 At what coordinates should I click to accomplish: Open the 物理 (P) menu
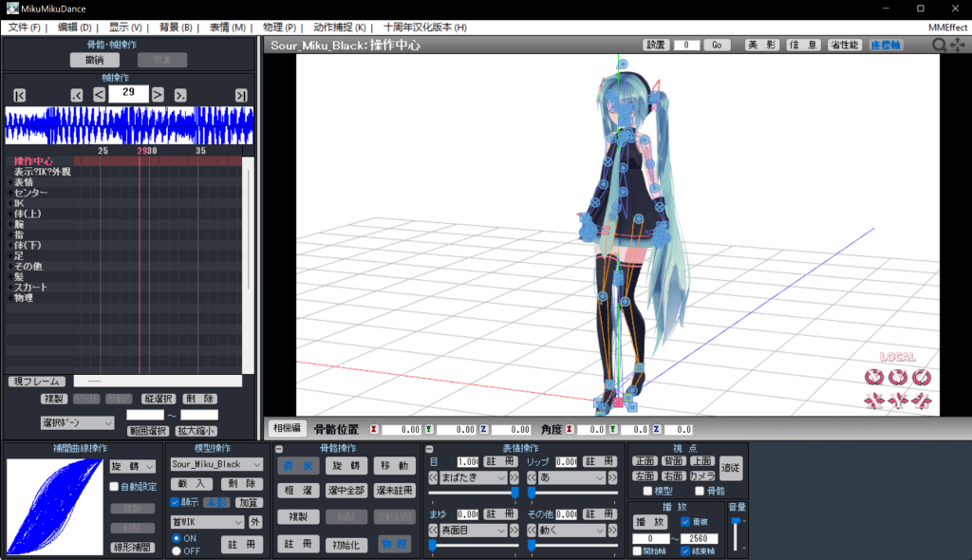pyautogui.click(x=278, y=28)
